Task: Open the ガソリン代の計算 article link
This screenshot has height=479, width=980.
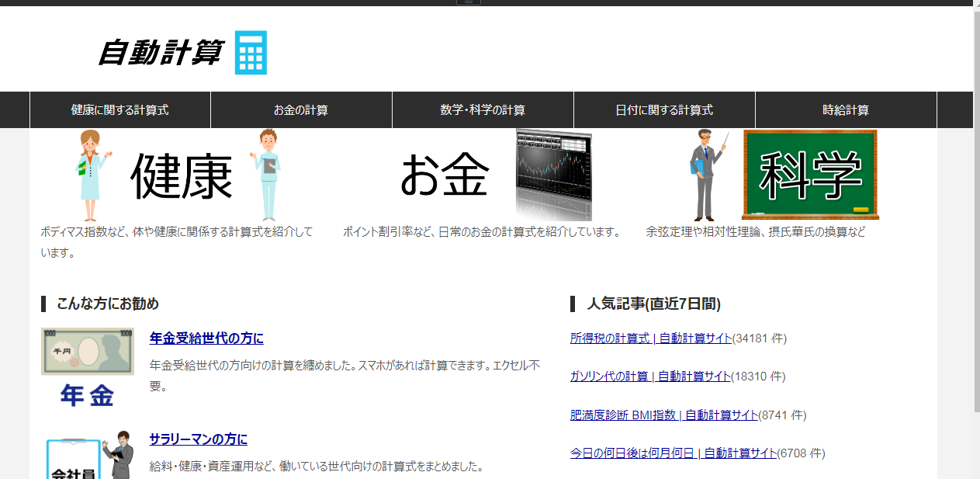Action: [650, 377]
